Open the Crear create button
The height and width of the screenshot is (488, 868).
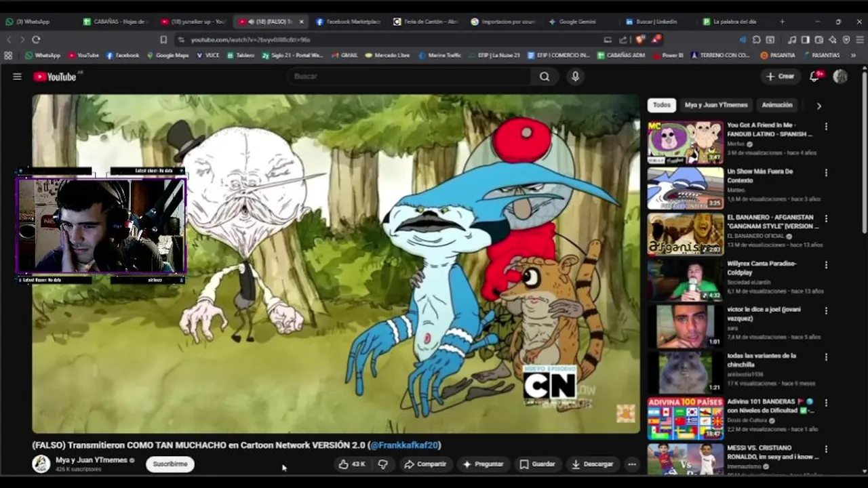click(x=780, y=77)
